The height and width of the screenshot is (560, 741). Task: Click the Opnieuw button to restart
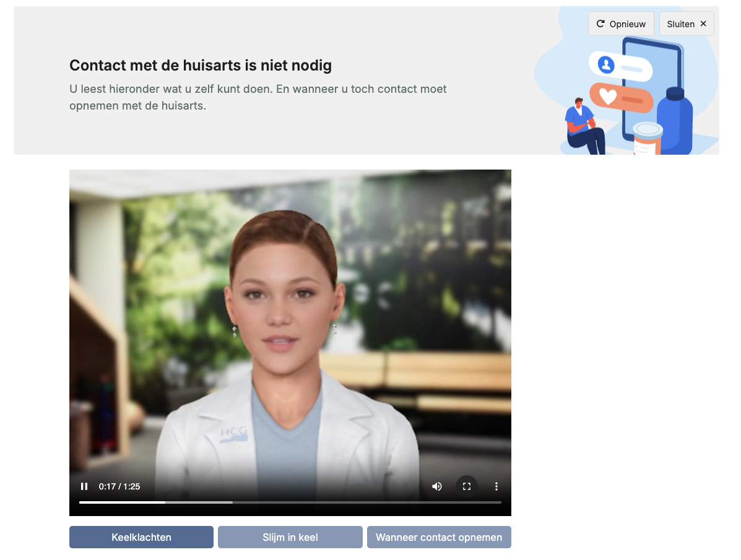pos(621,23)
